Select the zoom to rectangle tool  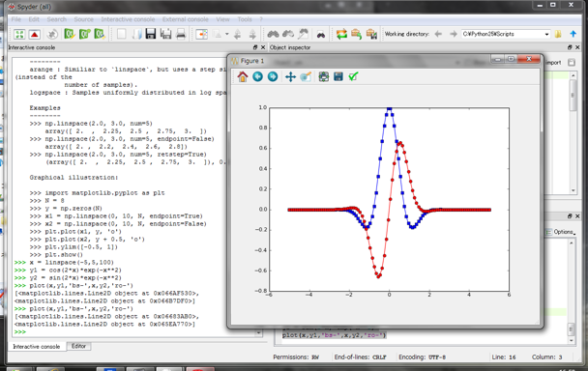tap(306, 77)
